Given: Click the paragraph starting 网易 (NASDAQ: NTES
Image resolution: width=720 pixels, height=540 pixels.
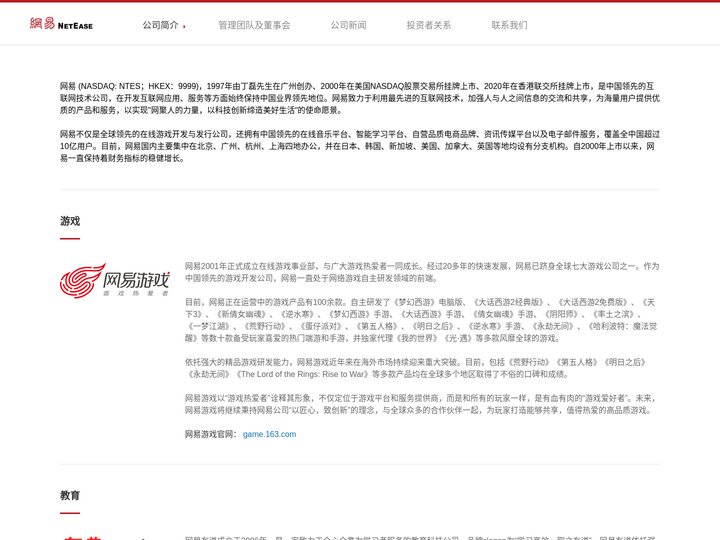Looking at the screenshot, I should pyautogui.click(x=360, y=98).
